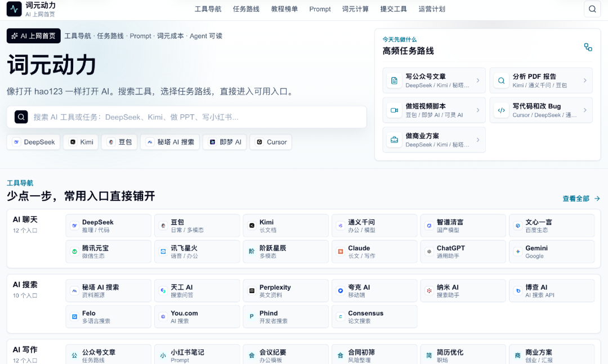
Task: Open the 小红书笔记 Prompt card
Action: [x=197, y=354]
